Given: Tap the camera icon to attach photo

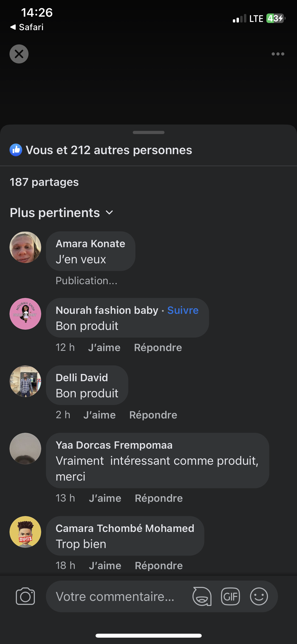Looking at the screenshot, I should click(x=25, y=596).
